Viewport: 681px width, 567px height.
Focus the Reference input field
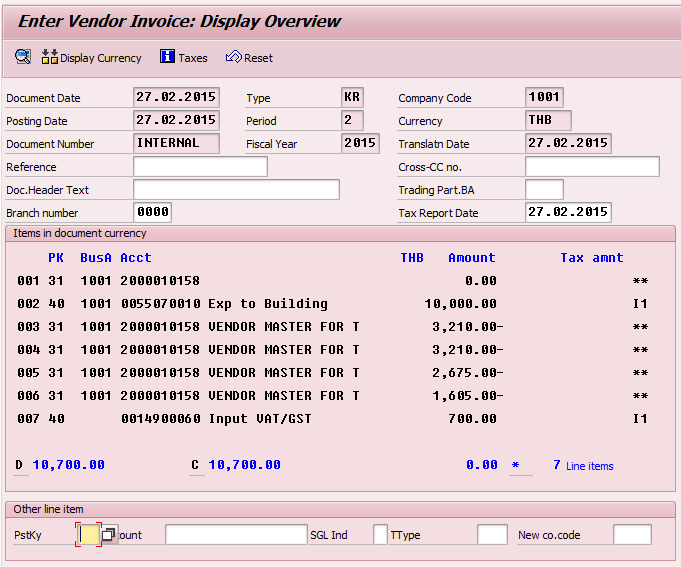coord(200,167)
